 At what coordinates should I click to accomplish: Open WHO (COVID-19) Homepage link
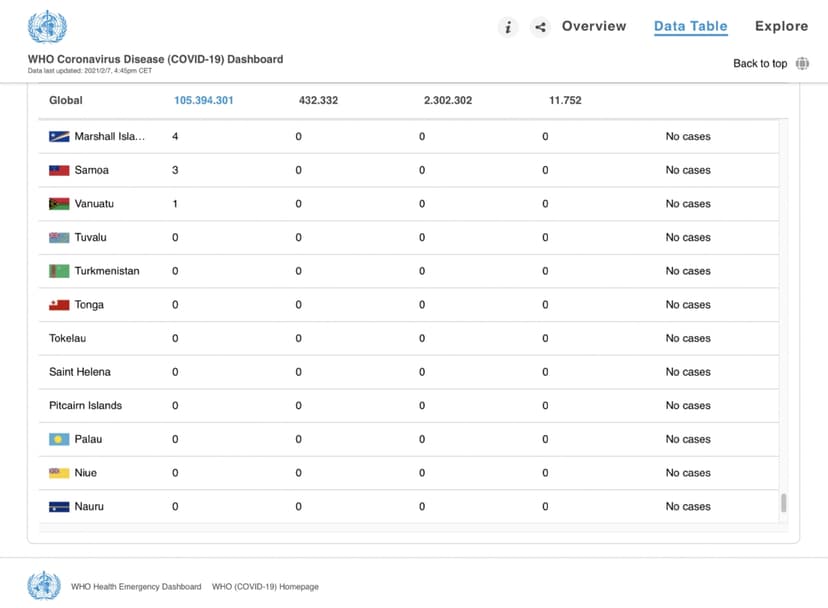pos(265,587)
